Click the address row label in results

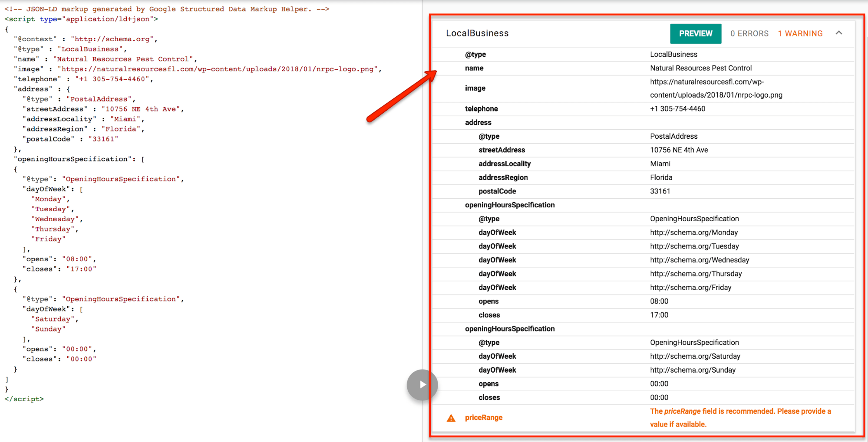click(x=478, y=123)
